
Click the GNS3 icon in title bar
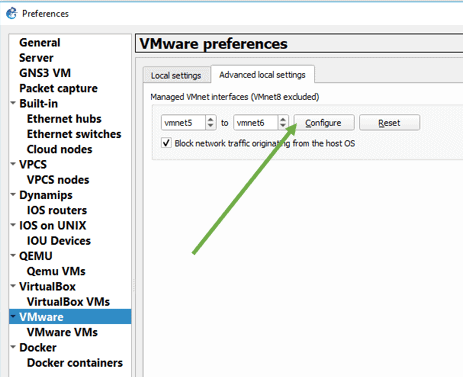(x=11, y=13)
